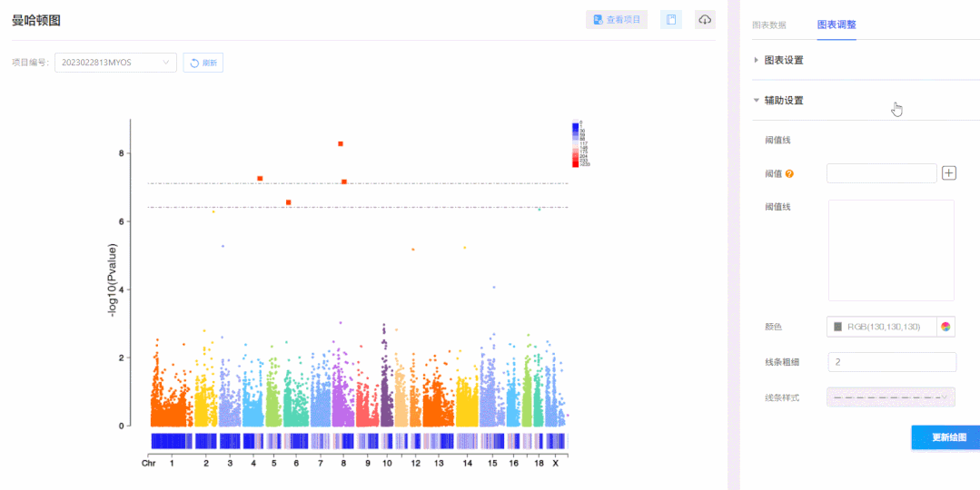Image resolution: width=980 pixels, height=490 pixels.
Task: Click the plus icon to add threshold
Action: 949,172
